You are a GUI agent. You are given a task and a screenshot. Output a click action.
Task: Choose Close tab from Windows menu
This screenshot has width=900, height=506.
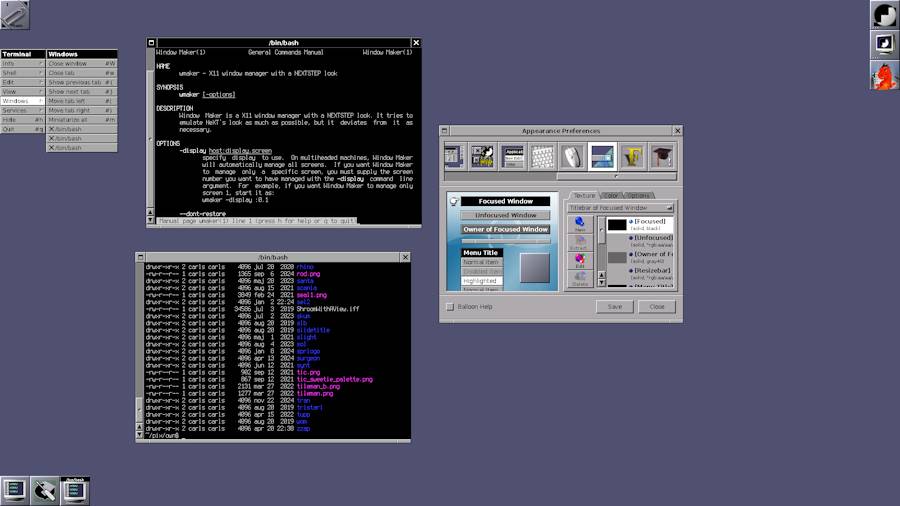[82, 73]
